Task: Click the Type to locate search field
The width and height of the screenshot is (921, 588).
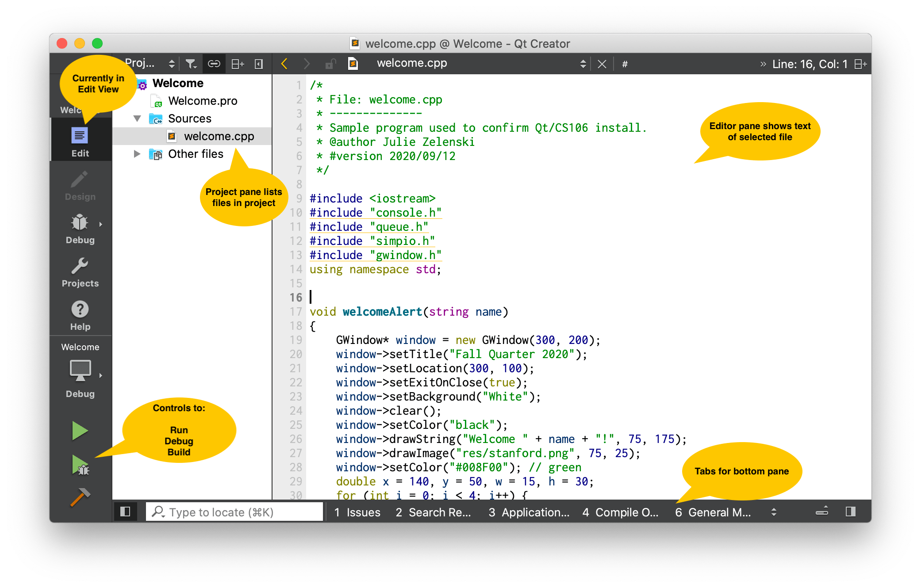Action: [234, 512]
